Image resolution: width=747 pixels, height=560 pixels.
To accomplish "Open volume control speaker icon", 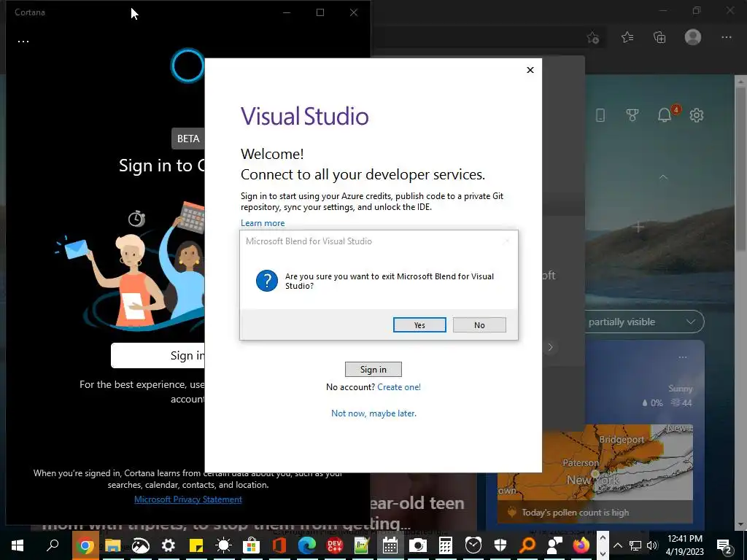I will [652, 545].
